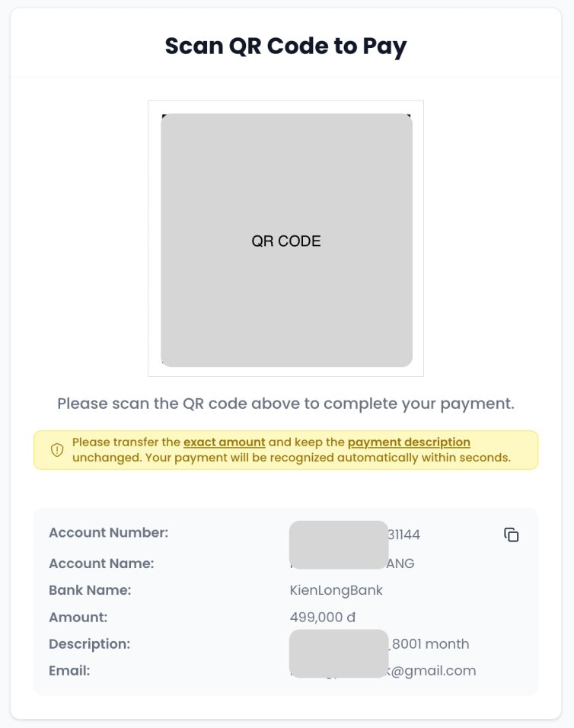This screenshot has height=728, width=574.
Task: Select the copy icon beside the account details
Action: (x=512, y=535)
